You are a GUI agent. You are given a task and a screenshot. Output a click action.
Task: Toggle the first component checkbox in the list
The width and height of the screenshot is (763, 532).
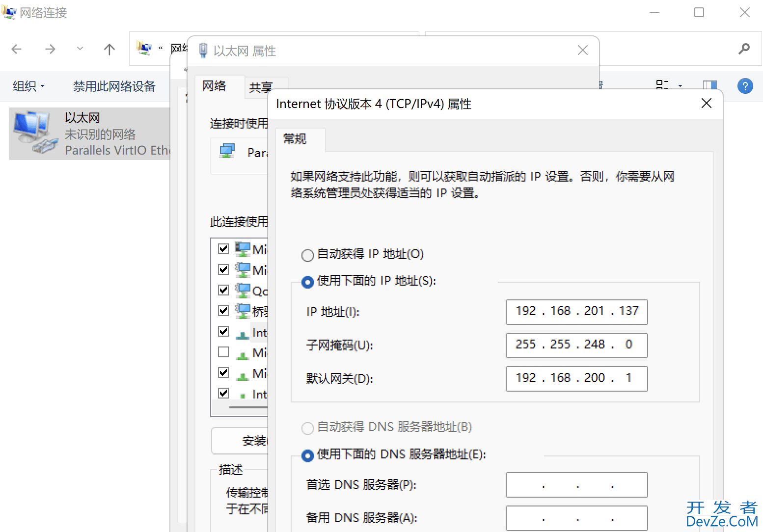point(223,249)
